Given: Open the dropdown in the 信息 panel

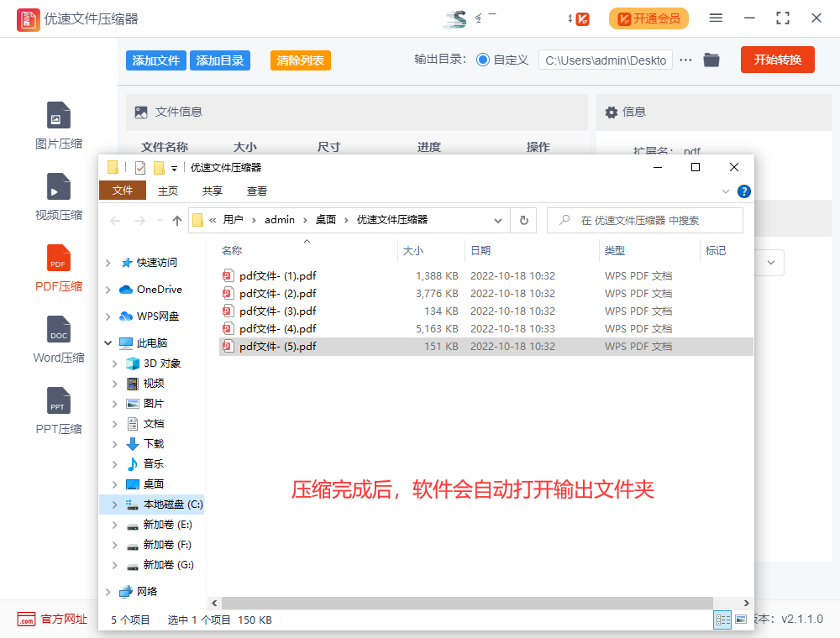Looking at the screenshot, I should coord(770,262).
